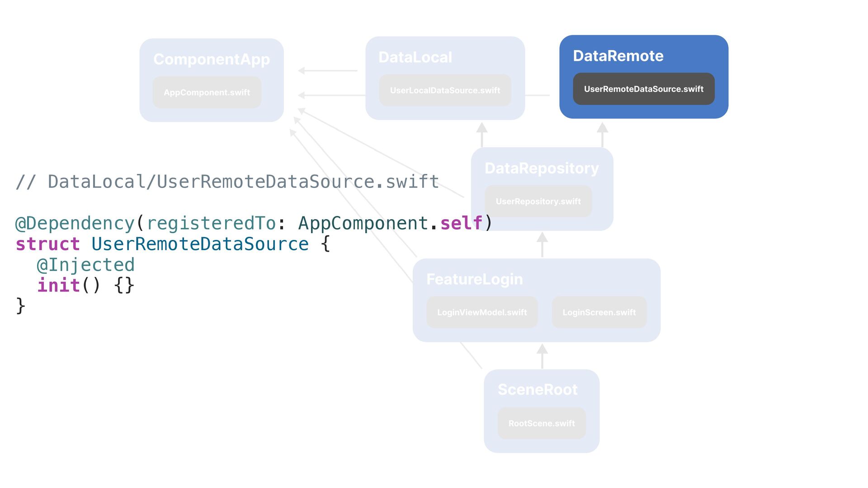Click the code comment file path line
868x488 pixels.
click(x=227, y=182)
